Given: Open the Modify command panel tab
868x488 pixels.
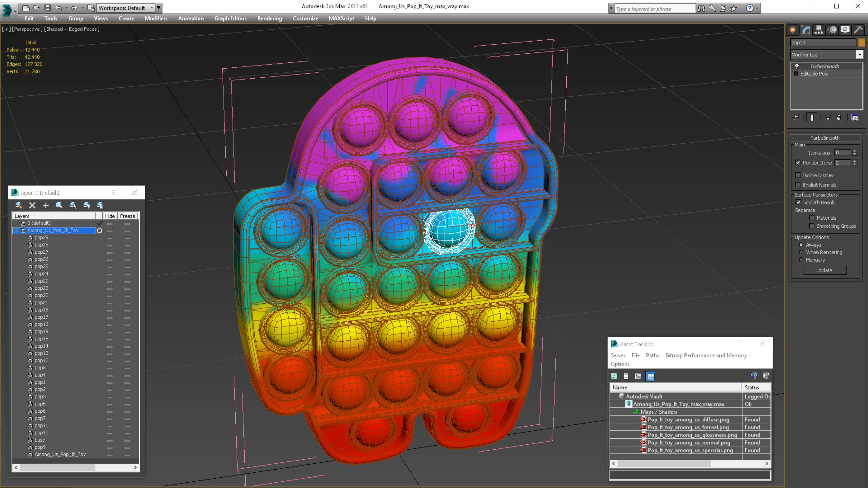Looking at the screenshot, I should coord(806,30).
